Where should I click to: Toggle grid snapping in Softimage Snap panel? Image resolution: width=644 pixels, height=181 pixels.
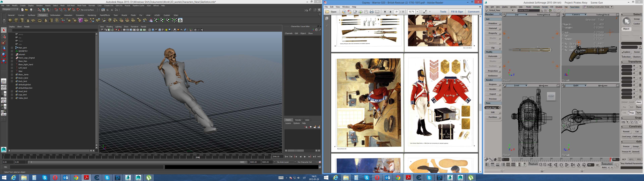pyautogui.click(x=640, y=122)
